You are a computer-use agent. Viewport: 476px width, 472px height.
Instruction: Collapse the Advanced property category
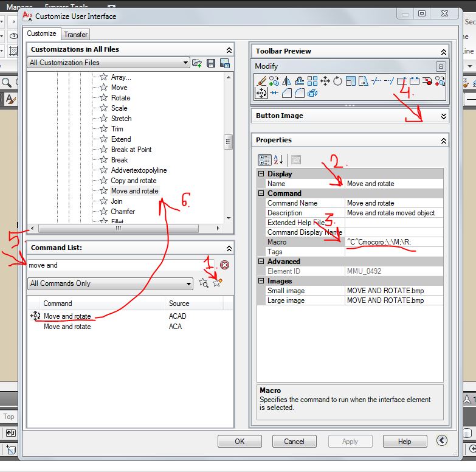pyautogui.click(x=261, y=261)
